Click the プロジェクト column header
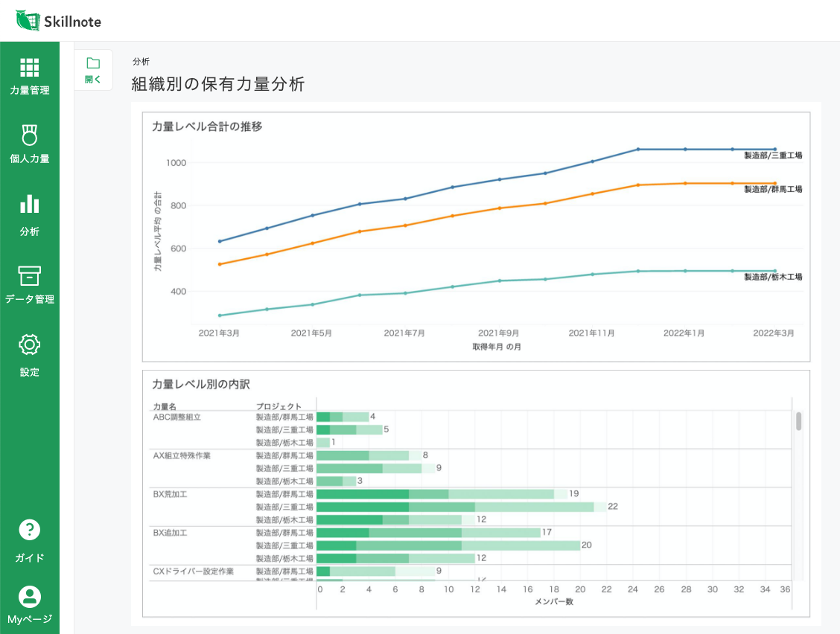This screenshot has width=840, height=634. [x=279, y=406]
